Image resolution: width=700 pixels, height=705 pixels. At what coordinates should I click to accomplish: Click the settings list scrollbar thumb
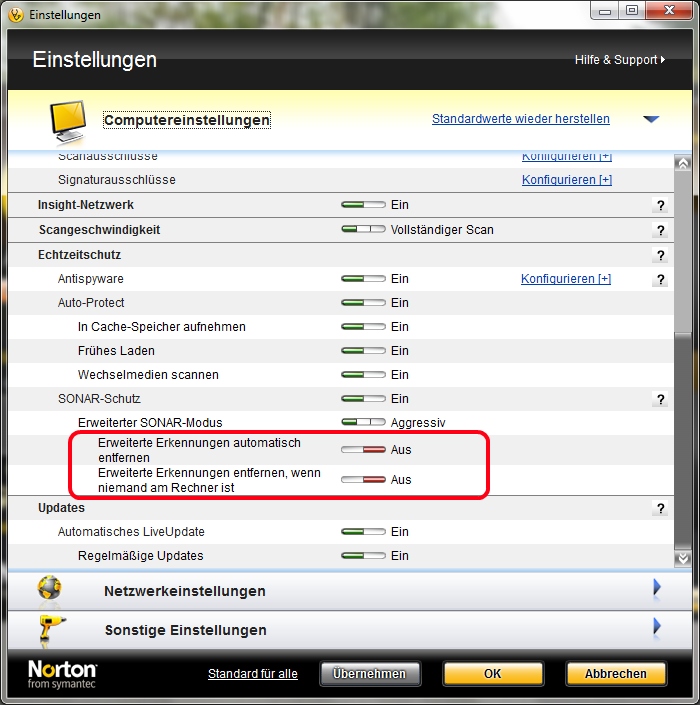pyautogui.click(x=683, y=441)
